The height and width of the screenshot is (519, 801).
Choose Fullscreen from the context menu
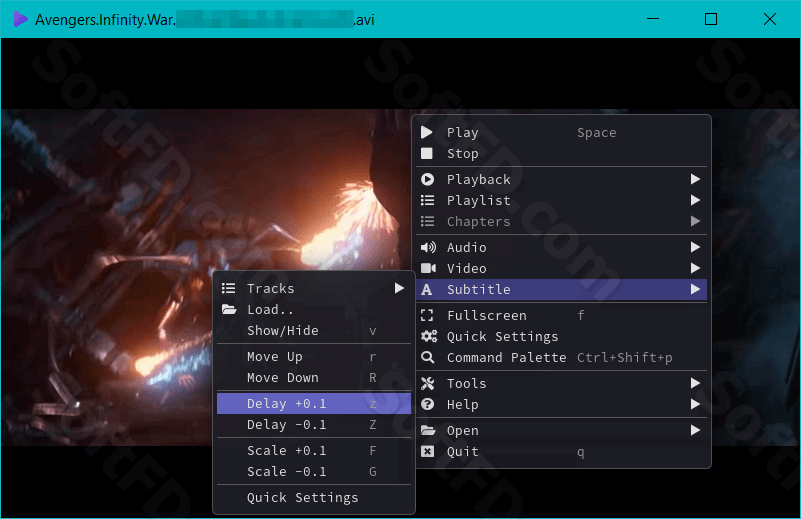pyautogui.click(x=561, y=315)
